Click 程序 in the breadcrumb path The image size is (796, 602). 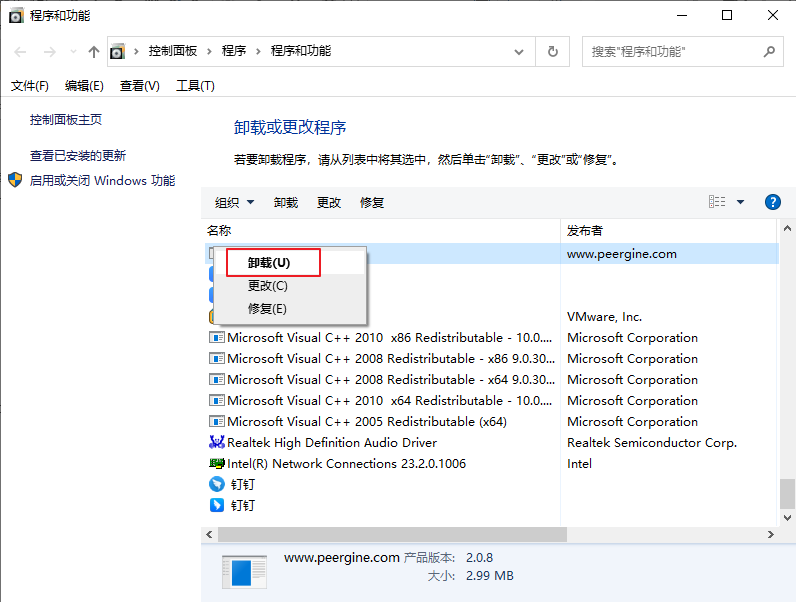234,51
